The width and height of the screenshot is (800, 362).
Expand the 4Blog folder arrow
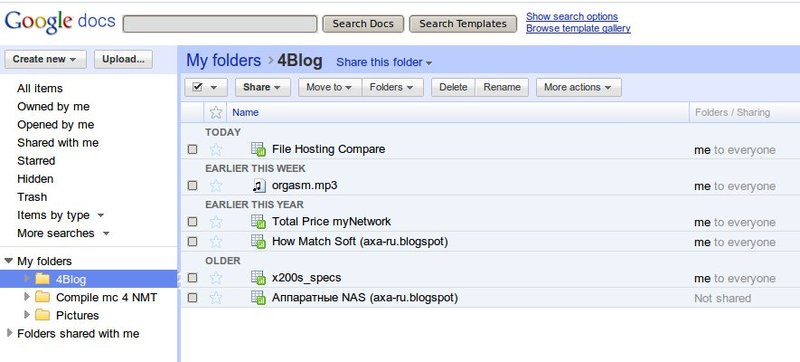(x=27, y=278)
